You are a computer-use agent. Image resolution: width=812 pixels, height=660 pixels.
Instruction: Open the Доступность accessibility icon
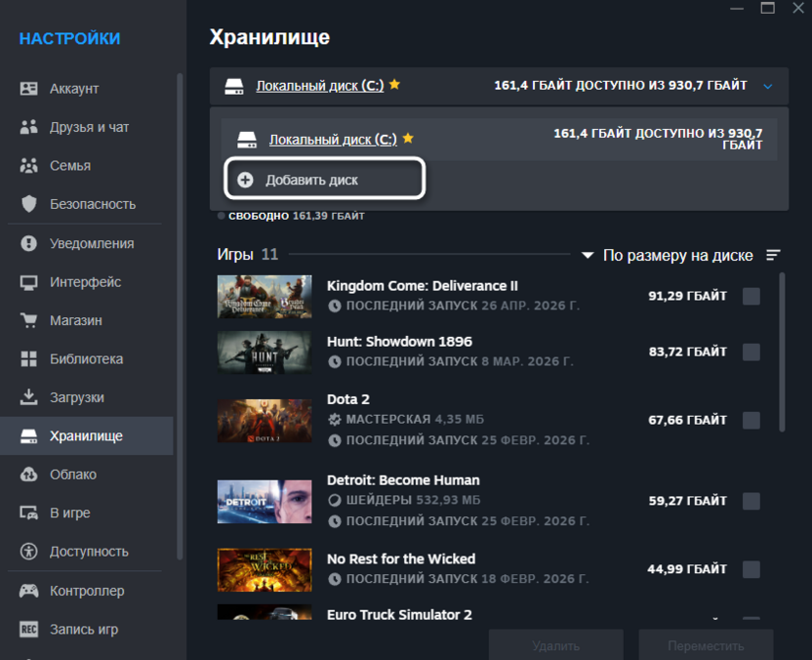28,552
